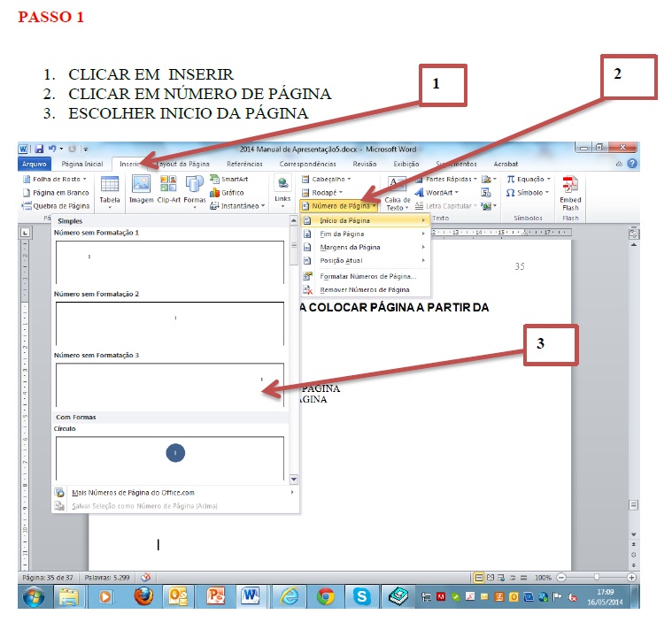Pick the Círculo page number style

[169, 455]
